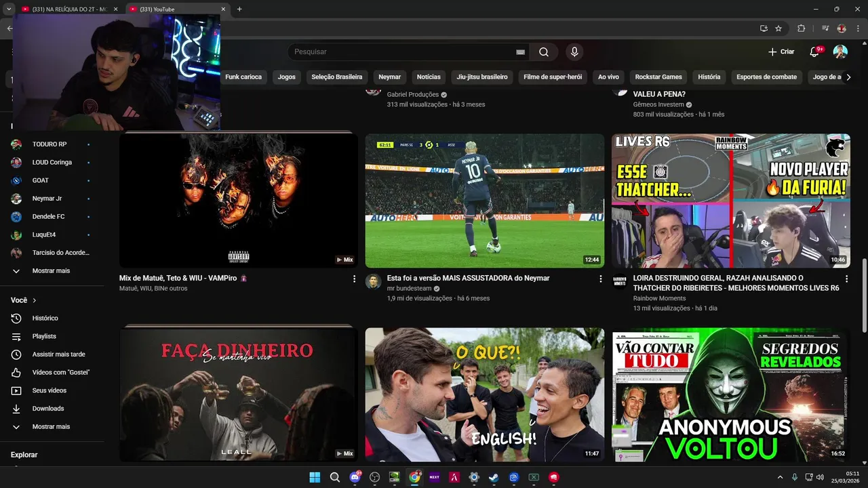Open YouTube notifications bell

[815, 52]
